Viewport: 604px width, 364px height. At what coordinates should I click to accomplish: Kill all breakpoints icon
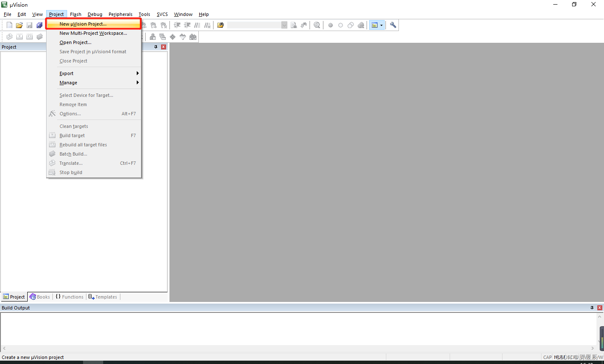click(x=361, y=25)
